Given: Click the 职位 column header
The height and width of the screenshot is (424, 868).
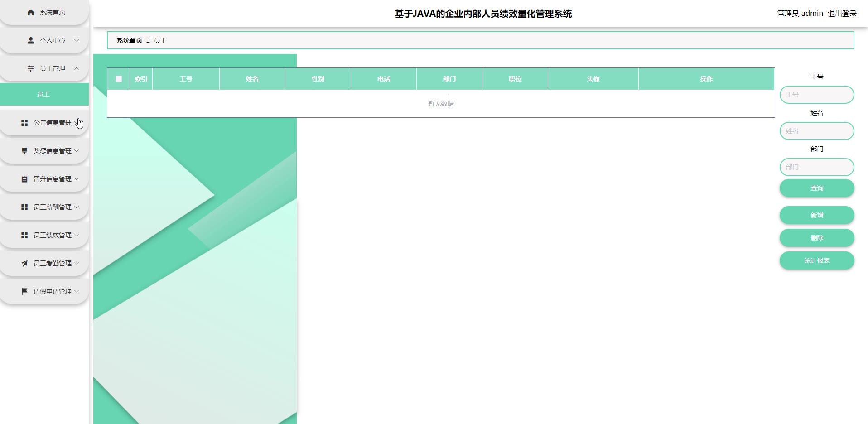Looking at the screenshot, I should tap(515, 79).
